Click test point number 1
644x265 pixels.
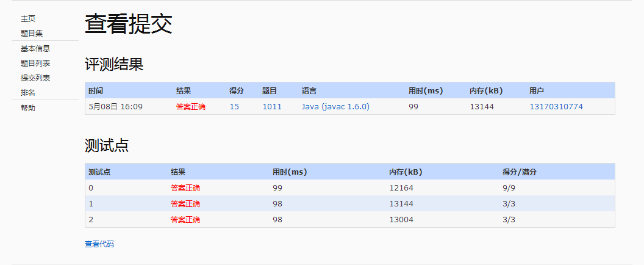click(91, 204)
